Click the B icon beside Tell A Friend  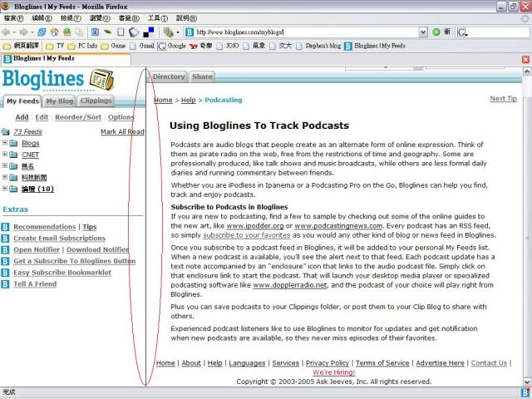(6, 284)
